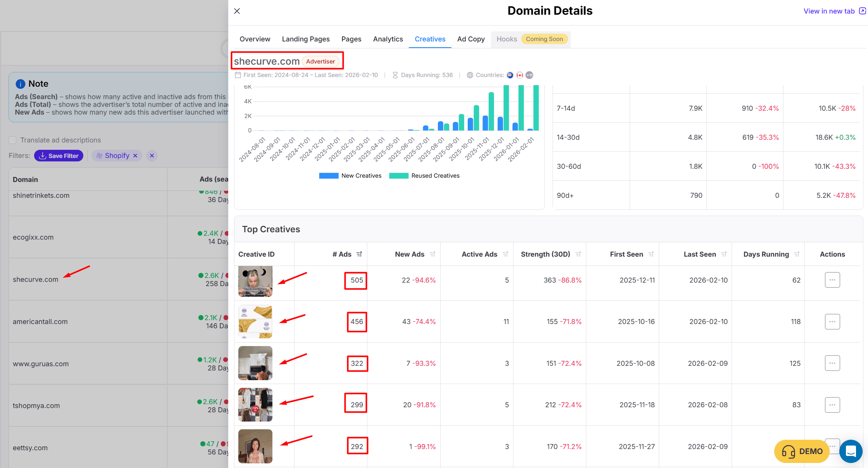The width and height of the screenshot is (868, 468).
Task: Sort by the First Seen column icon
Action: coord(651,254)
